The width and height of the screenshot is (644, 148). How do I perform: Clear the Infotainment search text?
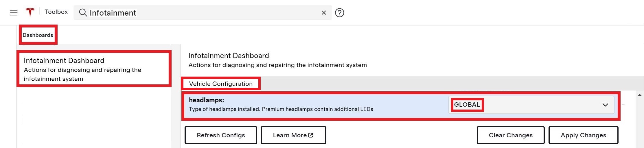click(324, 13)
